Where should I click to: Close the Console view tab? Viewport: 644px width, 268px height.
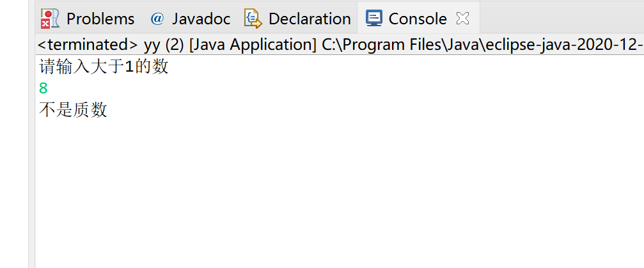click(462, 19)
